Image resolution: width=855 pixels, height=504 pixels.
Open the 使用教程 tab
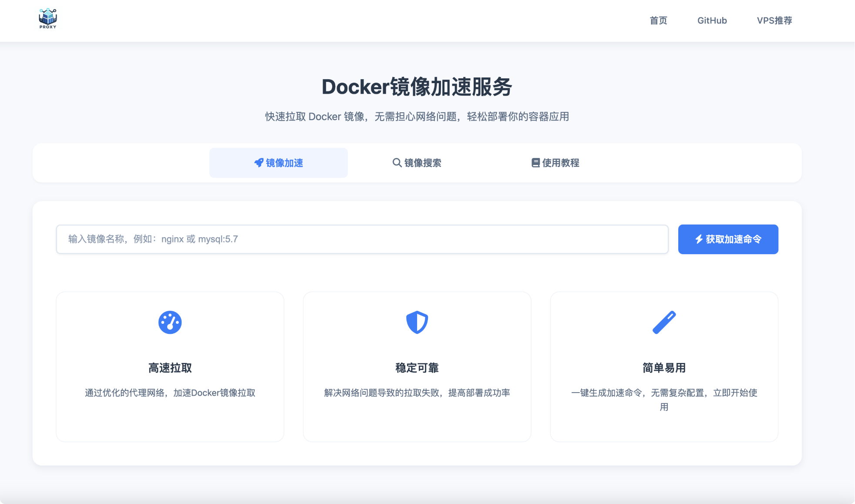[x=555, y=163]
